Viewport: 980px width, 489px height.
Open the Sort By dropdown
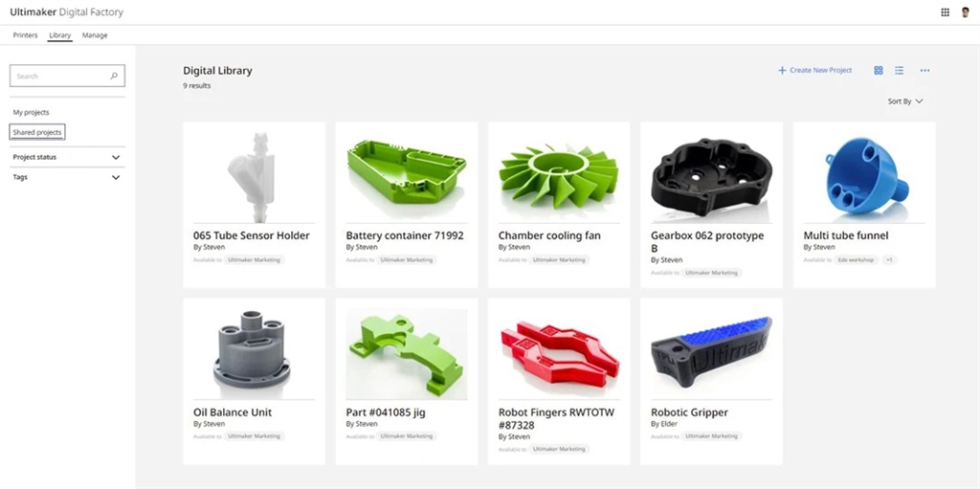coord(905,101)
